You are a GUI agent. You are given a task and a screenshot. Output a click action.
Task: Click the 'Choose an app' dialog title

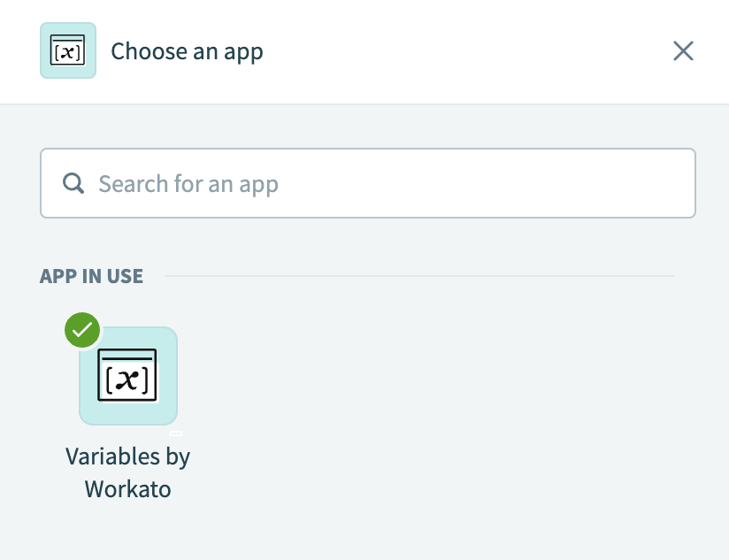187,51
